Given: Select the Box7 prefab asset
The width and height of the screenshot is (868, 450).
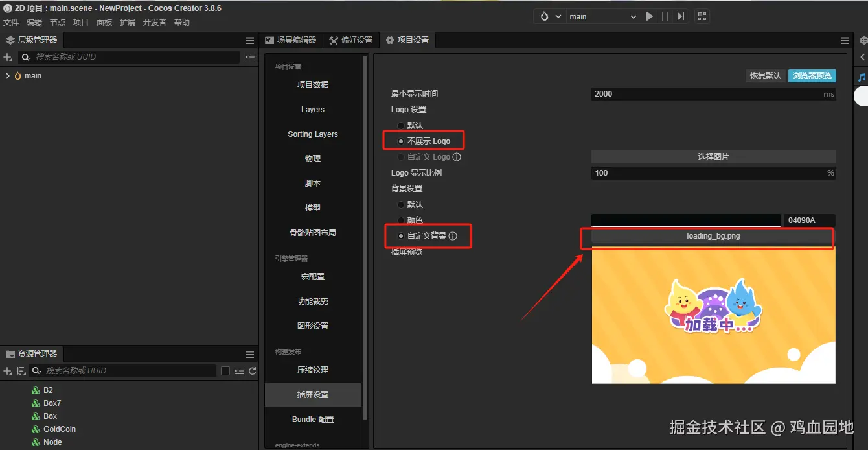Looking at the screenshot, I should (x=52, y=403).
